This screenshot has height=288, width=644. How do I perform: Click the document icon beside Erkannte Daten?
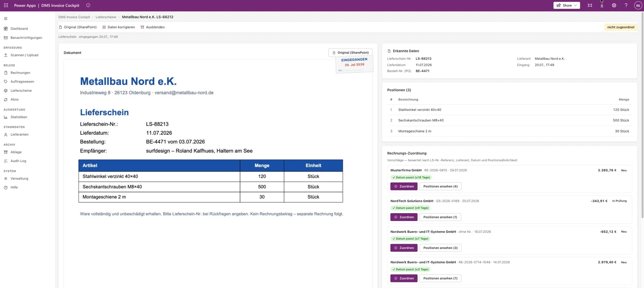(389, 51)
